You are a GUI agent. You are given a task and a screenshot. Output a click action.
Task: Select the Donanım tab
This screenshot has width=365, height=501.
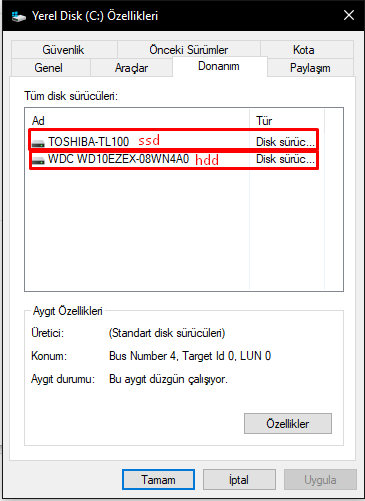coord(219,66)
